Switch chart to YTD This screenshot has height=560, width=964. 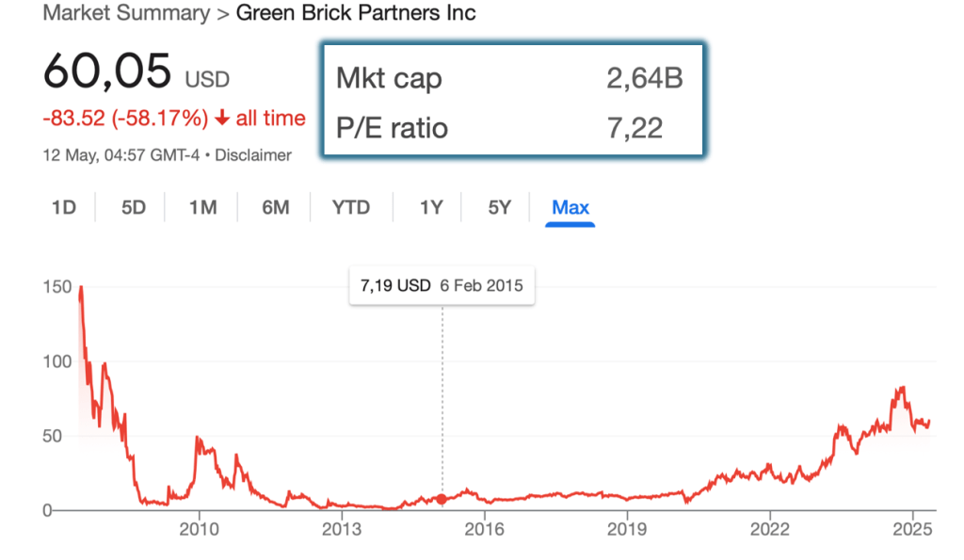pyautogui.click(x=350, y=207)
